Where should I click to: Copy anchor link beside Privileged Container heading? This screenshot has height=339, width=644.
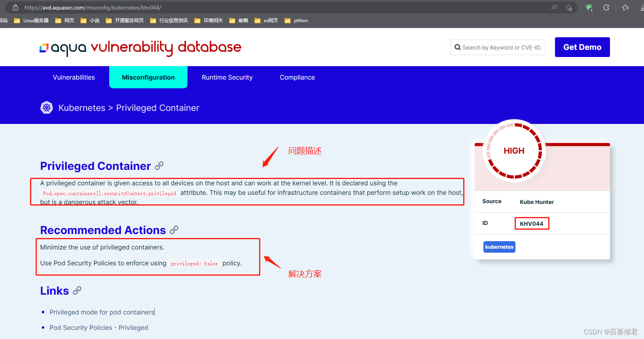(x=159, y=166)
